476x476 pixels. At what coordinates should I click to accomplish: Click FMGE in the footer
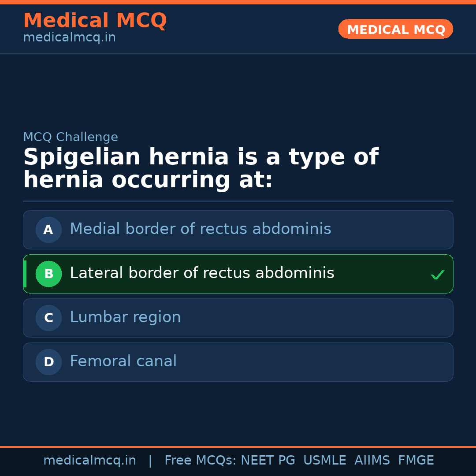tap(416, 461)
